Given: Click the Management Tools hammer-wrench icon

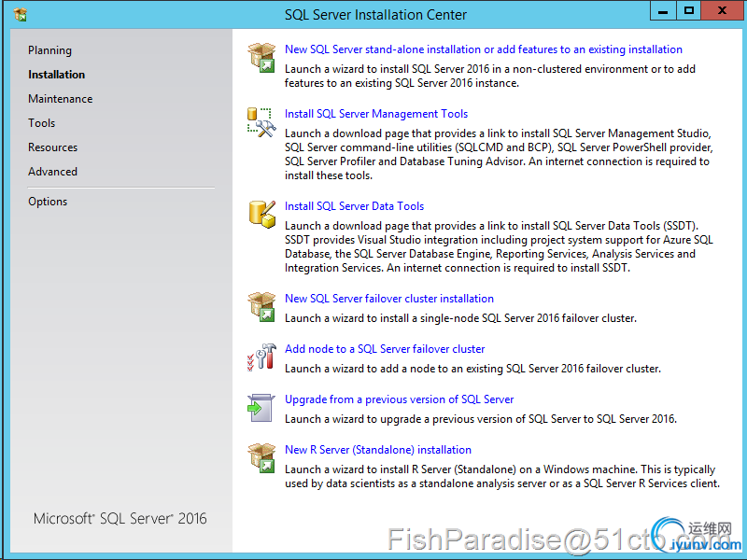Looking at the screenshot, I should (x=261, y=122).
